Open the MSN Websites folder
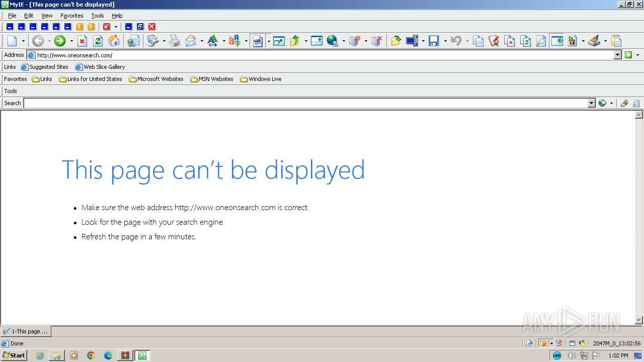Screen dimensions: 644x362 coord(212,79)
